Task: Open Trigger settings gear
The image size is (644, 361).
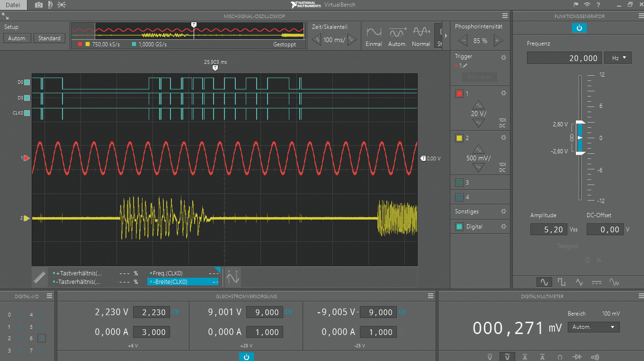Action: point(503,57)
